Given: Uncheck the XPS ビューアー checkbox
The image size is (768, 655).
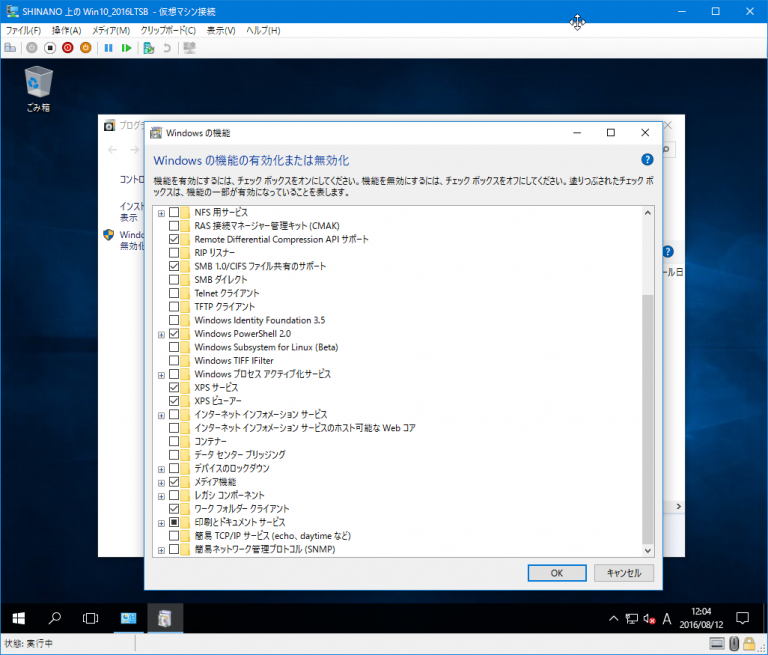Looking at the screenshot, I should click(174, 401).
